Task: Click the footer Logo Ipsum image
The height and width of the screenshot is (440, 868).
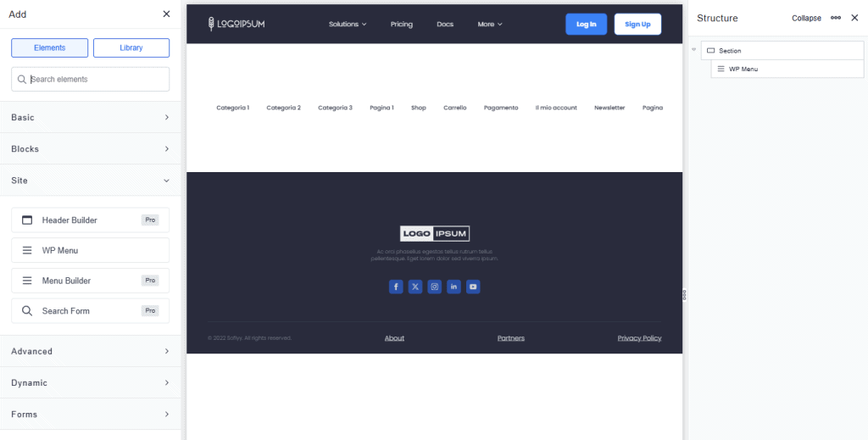Action: [x=435, y=233]
